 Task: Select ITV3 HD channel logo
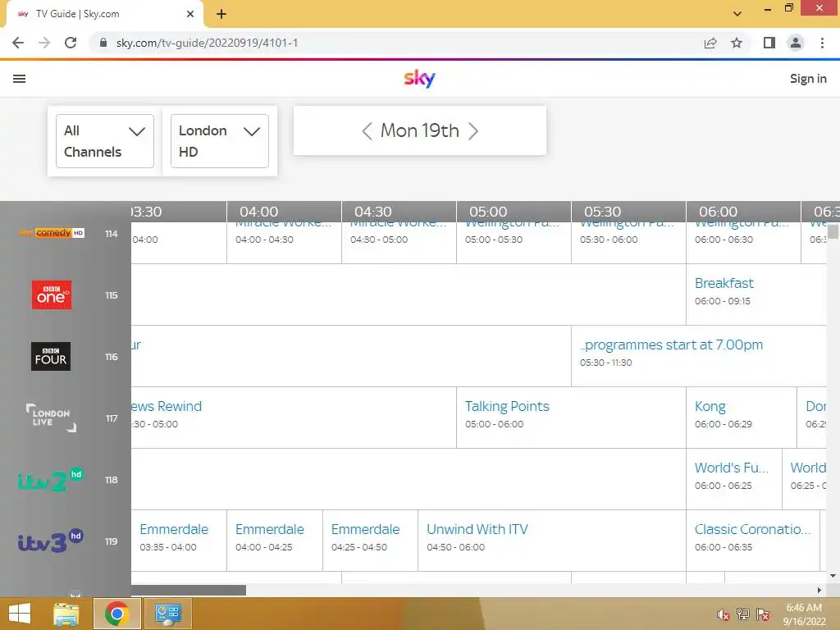click(50, 541)
